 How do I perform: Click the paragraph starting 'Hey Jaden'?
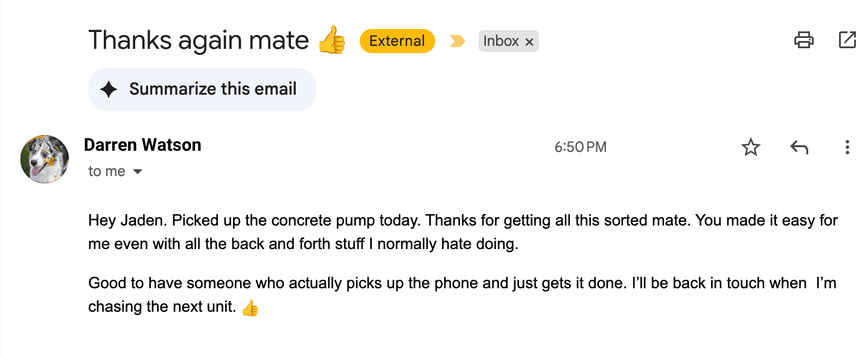[463, 233]
